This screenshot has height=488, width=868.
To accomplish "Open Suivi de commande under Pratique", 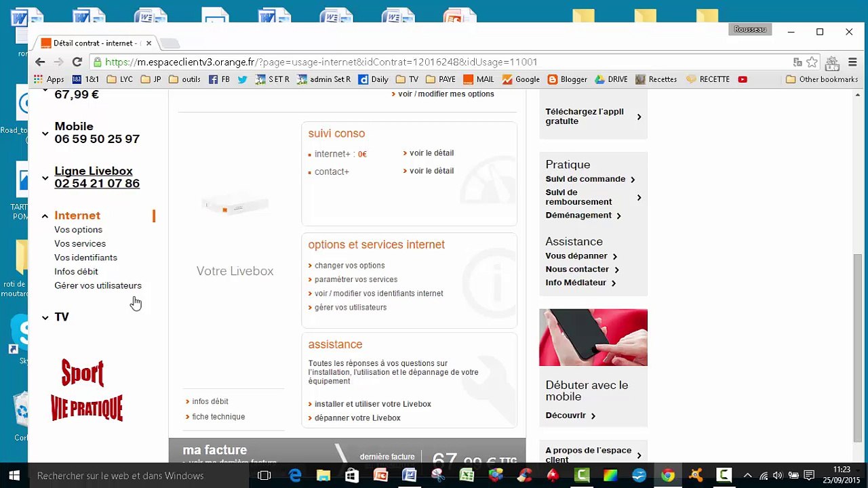I will click(585, 179).
